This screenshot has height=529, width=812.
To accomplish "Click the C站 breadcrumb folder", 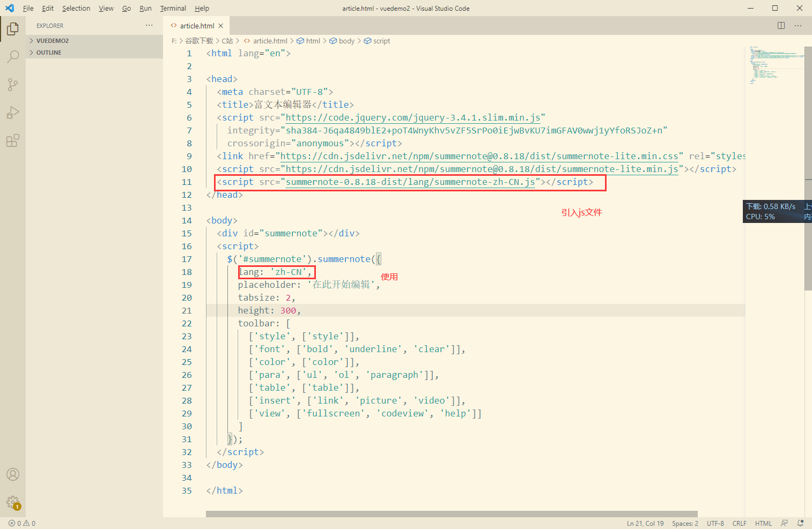I will (x=227, y=41).
